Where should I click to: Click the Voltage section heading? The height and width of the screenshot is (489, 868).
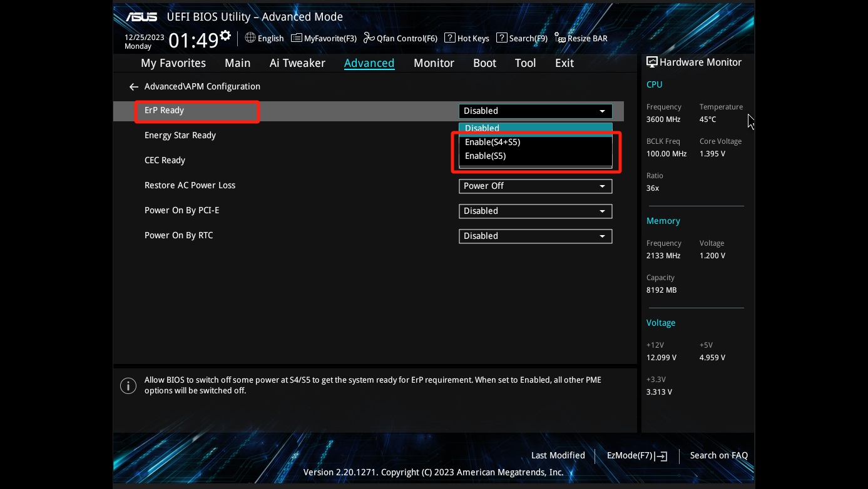(x=661, y=323)
